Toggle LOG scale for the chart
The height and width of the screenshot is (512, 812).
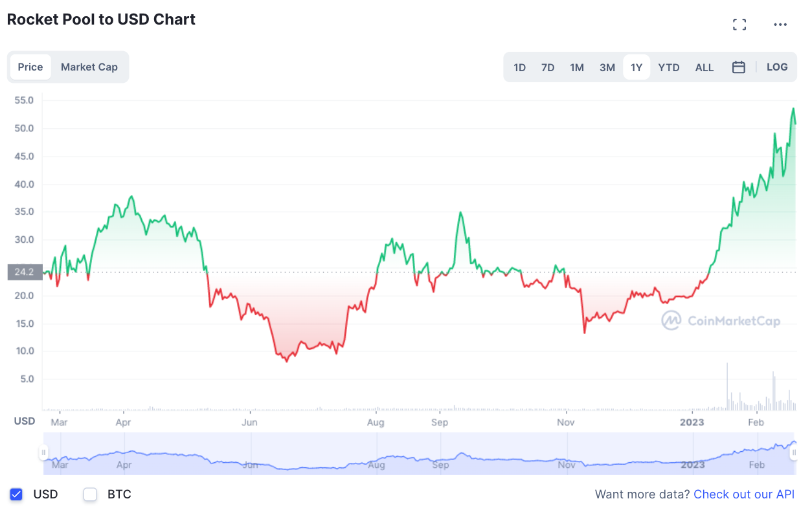click(x=777, y=67)
